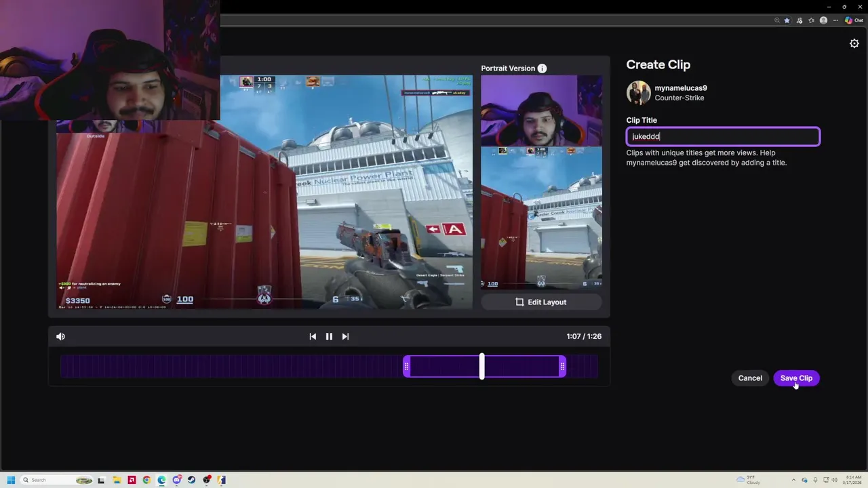The height and width of the screenshot is (488, 868).
Task: Pause the clip playback
Action: pyautogui.click(x=329, y=336)
